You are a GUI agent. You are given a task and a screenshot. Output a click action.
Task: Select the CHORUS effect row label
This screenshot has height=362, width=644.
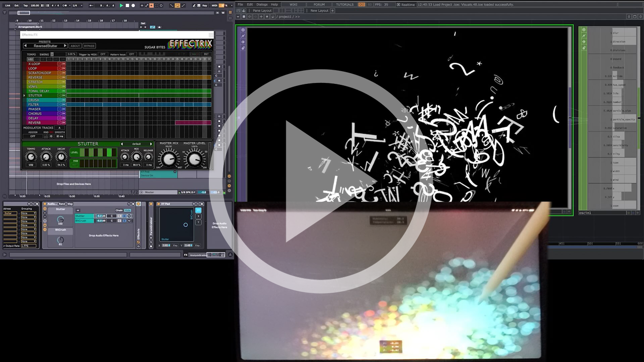pyautogui.click(x=35, y=114)
